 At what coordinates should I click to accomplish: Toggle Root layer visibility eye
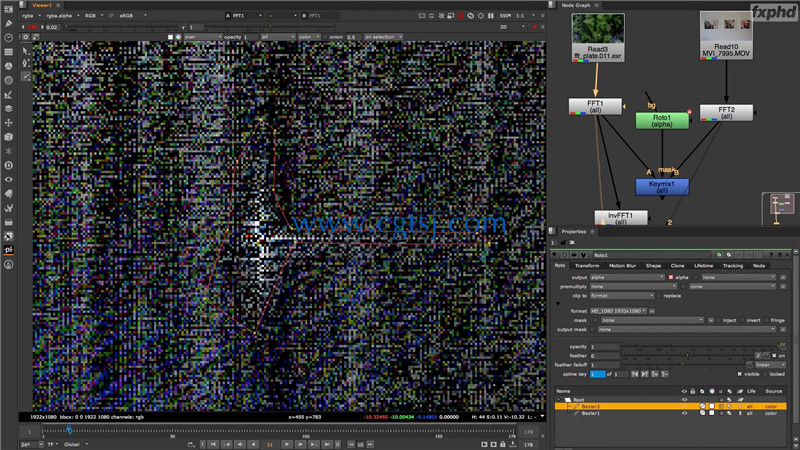tap(684, 400)
